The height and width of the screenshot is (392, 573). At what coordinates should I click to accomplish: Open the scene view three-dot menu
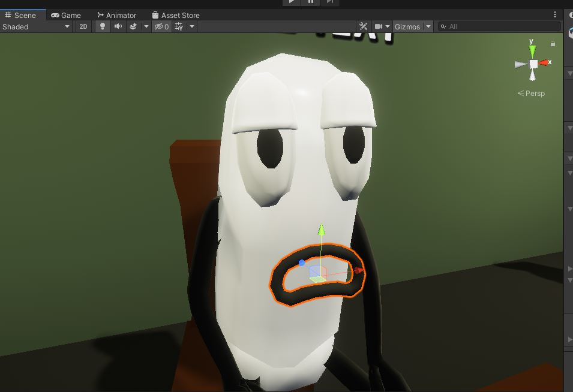click(555, 14)
